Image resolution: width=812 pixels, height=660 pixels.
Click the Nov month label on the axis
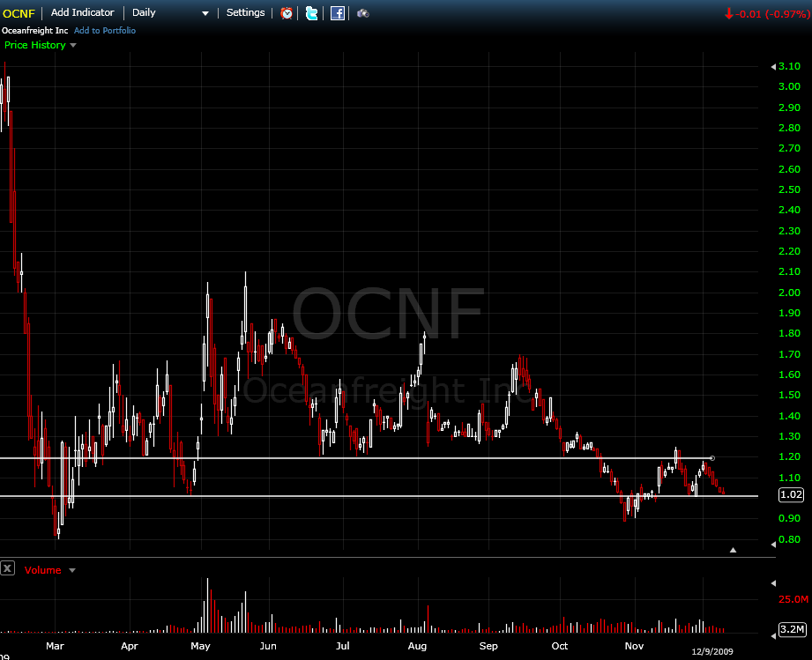pos(634,646)
